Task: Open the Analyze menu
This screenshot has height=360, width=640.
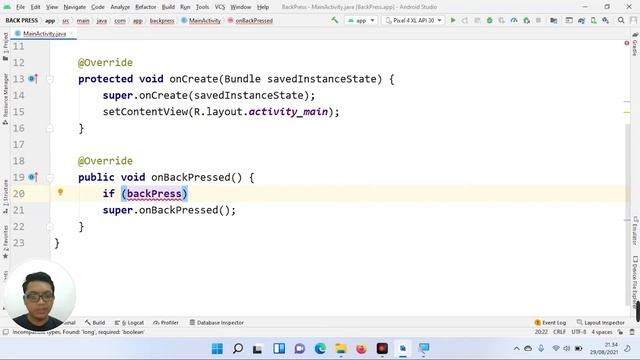Action: click(x=120, y=7)
